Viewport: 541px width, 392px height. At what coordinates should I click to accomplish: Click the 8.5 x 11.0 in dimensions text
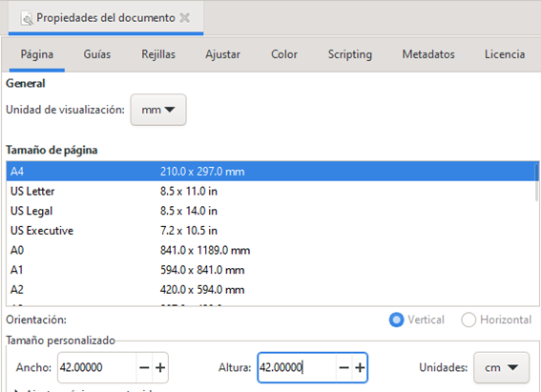189,191
